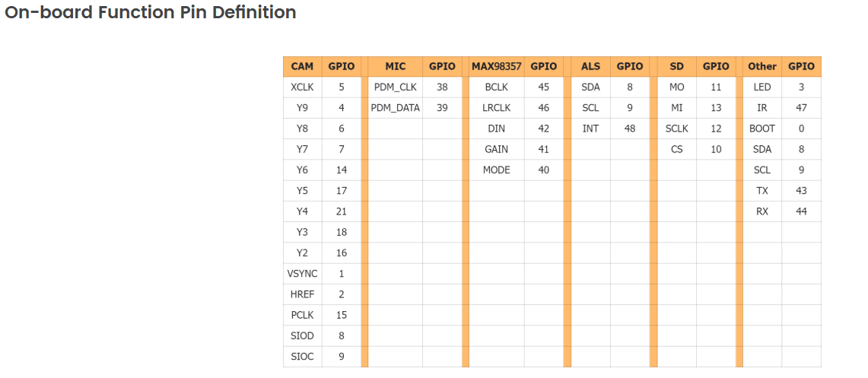
Task: Click the HREF cell
Action: pos(302,294)
